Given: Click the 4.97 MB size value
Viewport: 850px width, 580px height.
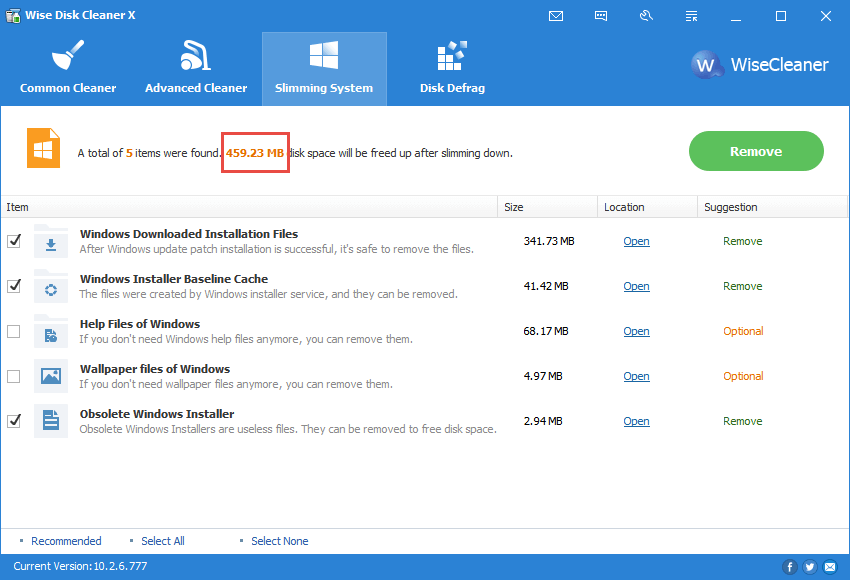Looking at the screenshot, I should [543, 376].
